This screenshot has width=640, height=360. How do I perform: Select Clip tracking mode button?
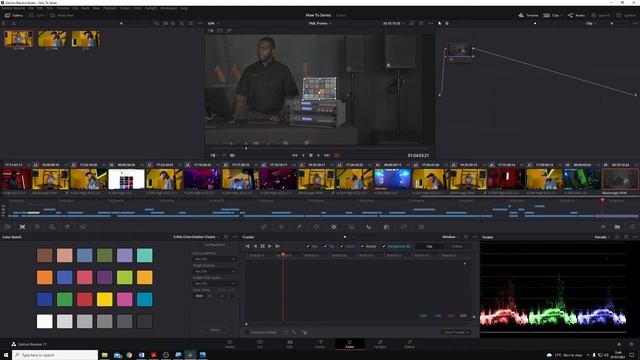point(429,246)
